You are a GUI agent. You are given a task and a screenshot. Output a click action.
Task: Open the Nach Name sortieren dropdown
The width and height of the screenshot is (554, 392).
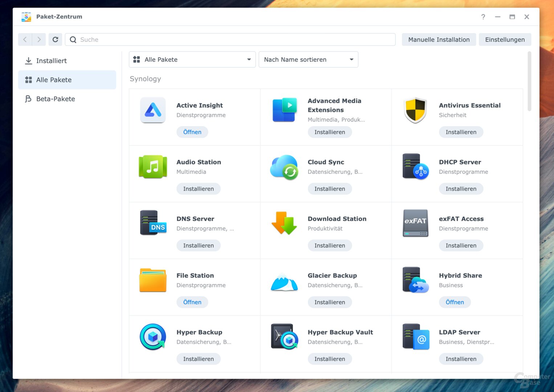coord(309,60)
